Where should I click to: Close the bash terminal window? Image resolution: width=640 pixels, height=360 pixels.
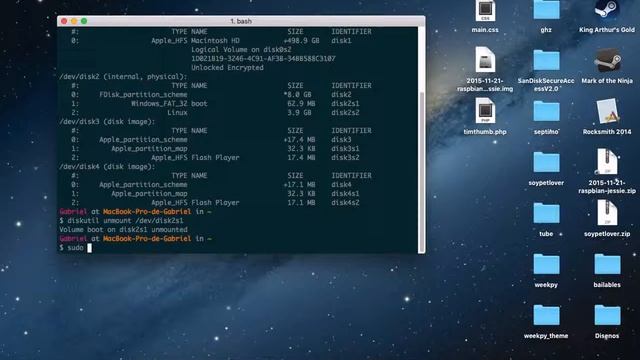pyautogui.click(x=64, y=21)
